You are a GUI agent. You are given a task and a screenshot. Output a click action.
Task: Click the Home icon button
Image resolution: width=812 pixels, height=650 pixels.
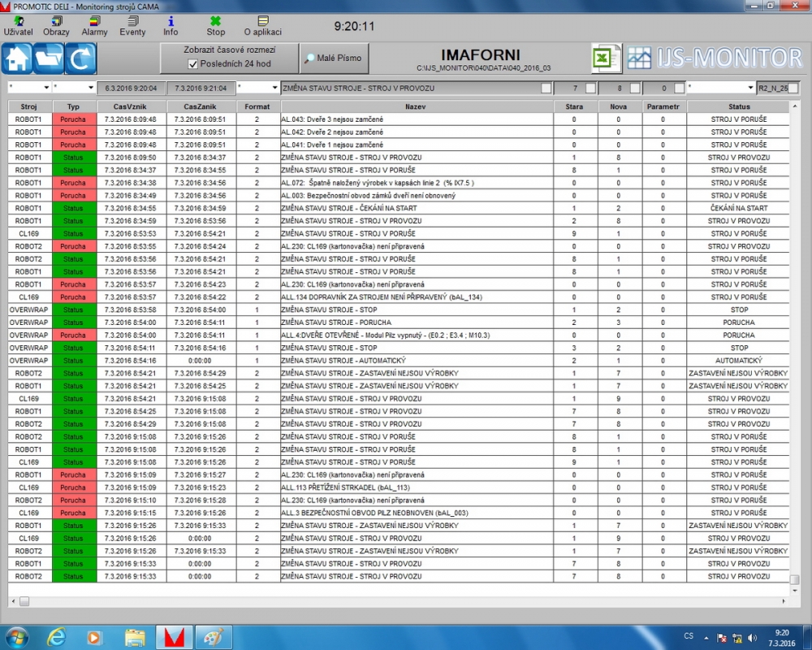point(17,58)
